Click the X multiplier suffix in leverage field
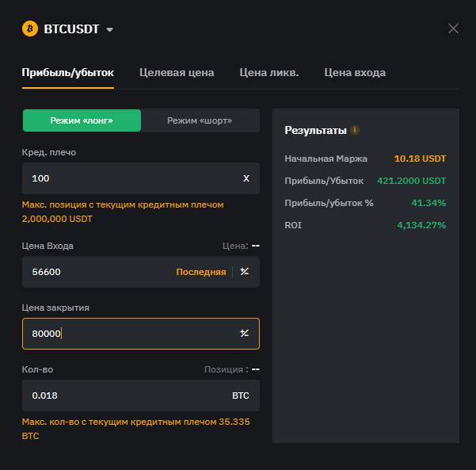This screenshot has height=470, width=476. point(246,178)
